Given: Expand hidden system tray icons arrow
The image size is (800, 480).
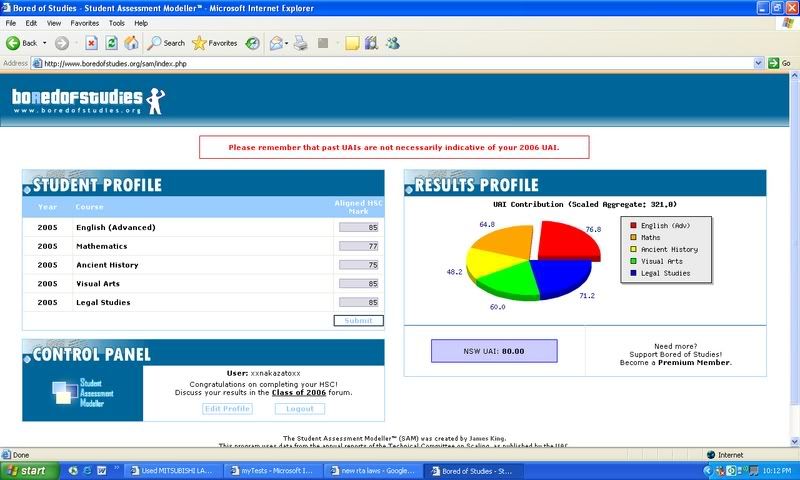Looking at the screenshot, I should coord(708,471).
